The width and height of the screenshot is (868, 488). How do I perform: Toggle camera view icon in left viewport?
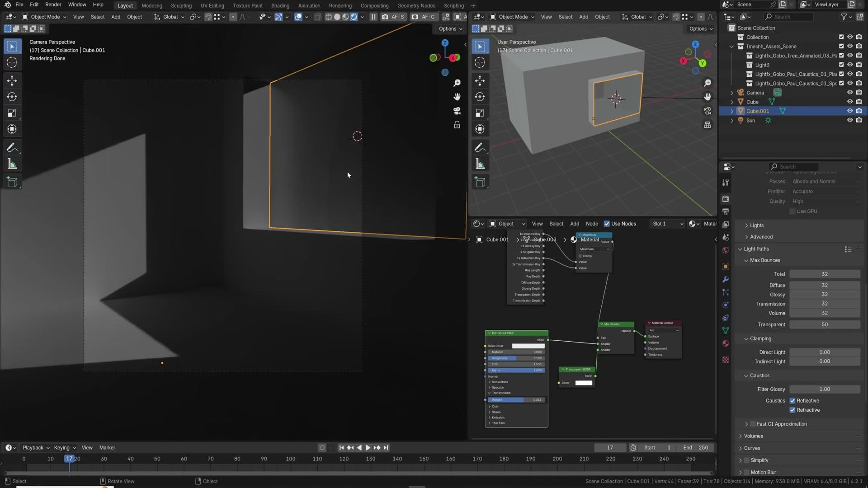coord(457,111)
